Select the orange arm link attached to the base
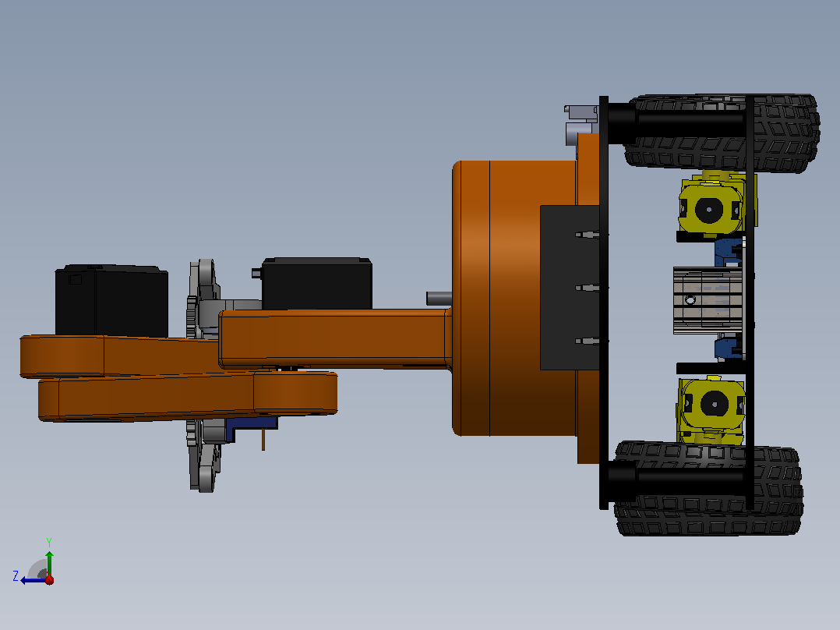Image resolution: width=840 pixels, height=630 pixels. click(x=335, y=339)
